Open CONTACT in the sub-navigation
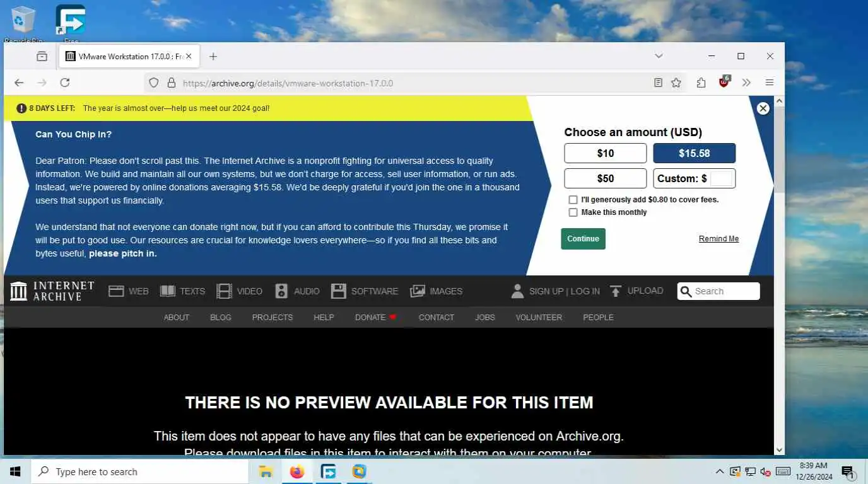 (437, 317)
